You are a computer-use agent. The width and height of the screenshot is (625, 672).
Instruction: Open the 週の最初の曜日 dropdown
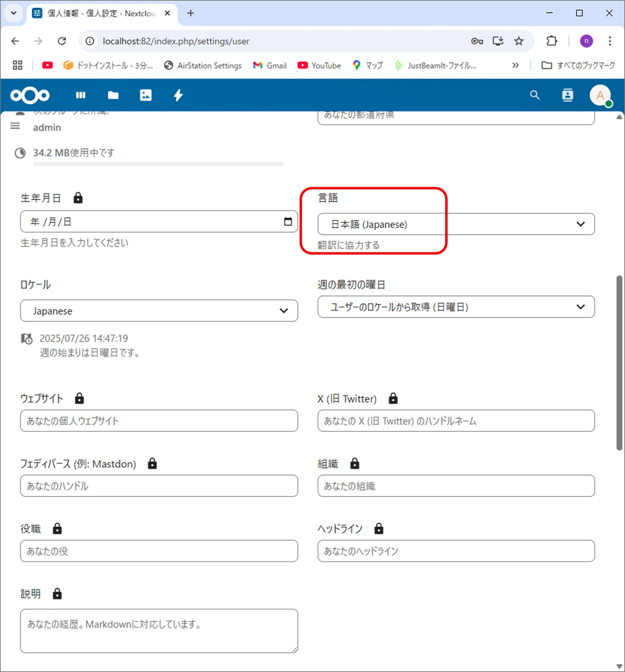coord(456,307)
